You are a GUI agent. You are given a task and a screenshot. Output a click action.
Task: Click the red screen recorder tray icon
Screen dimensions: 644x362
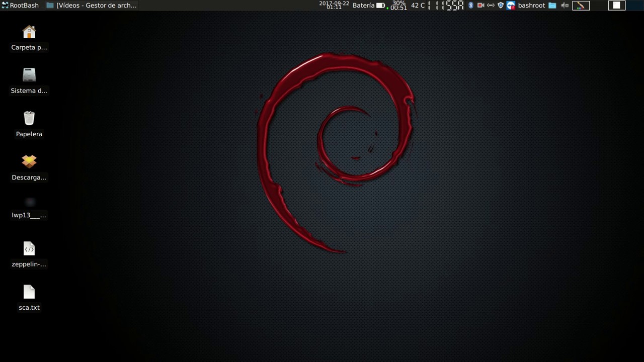coord(481,6)
